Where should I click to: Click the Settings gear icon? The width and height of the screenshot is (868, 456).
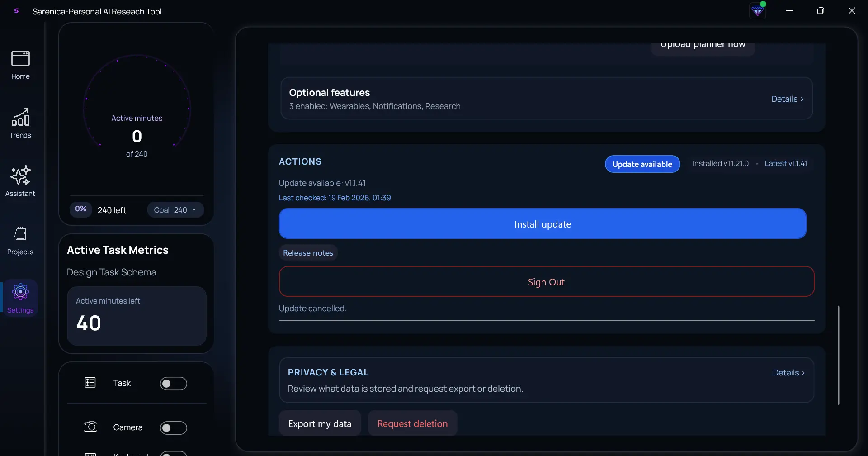[x=20, y=292]
